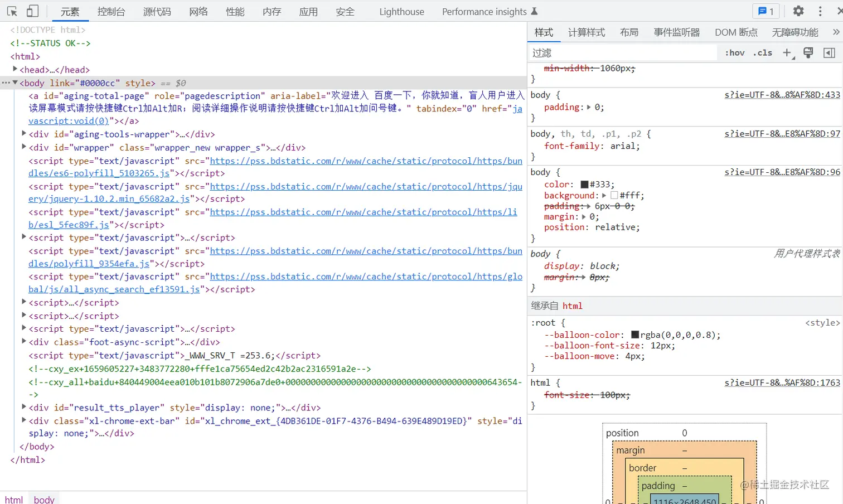The height and width of the screenshot is (504, 843).
Task: Expand the head element node
Action: [15, 69]
